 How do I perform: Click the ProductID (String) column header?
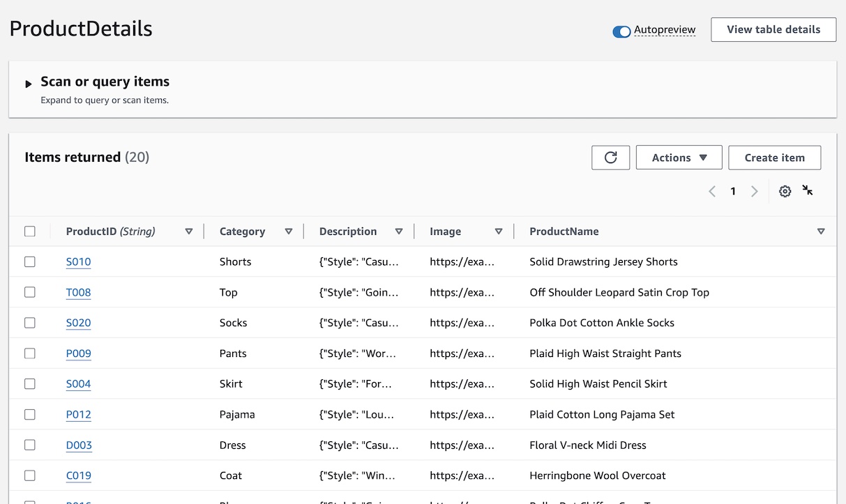tap(110, 231)
